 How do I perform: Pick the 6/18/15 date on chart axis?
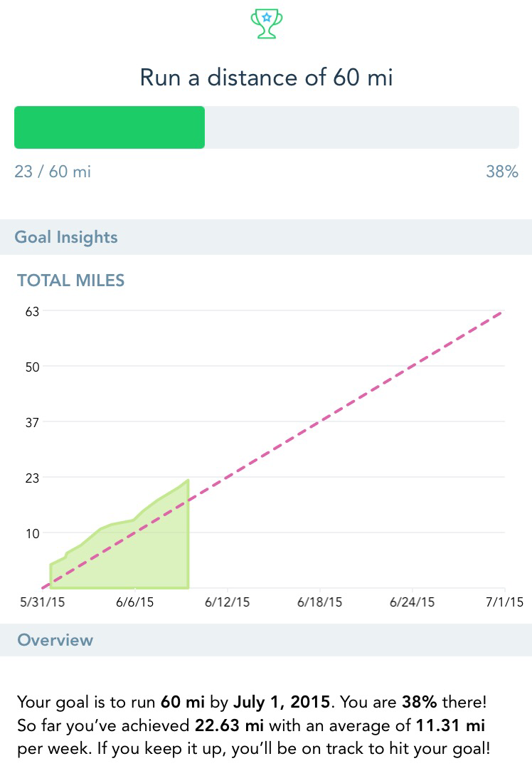pyautogui.click(x=319, y=602)
